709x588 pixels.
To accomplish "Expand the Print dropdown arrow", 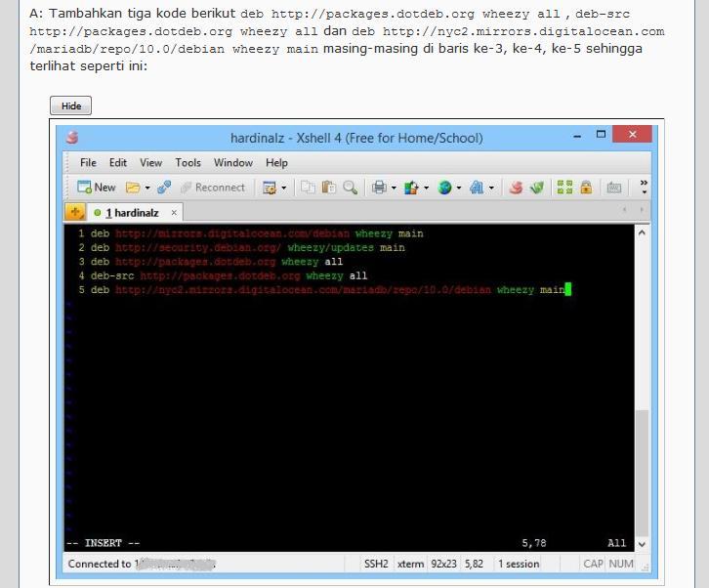I will point(394,188).
